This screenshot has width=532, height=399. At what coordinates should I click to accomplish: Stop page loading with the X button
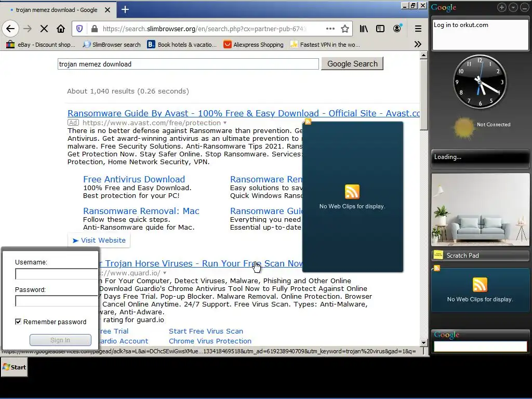[x=44, y=29]
